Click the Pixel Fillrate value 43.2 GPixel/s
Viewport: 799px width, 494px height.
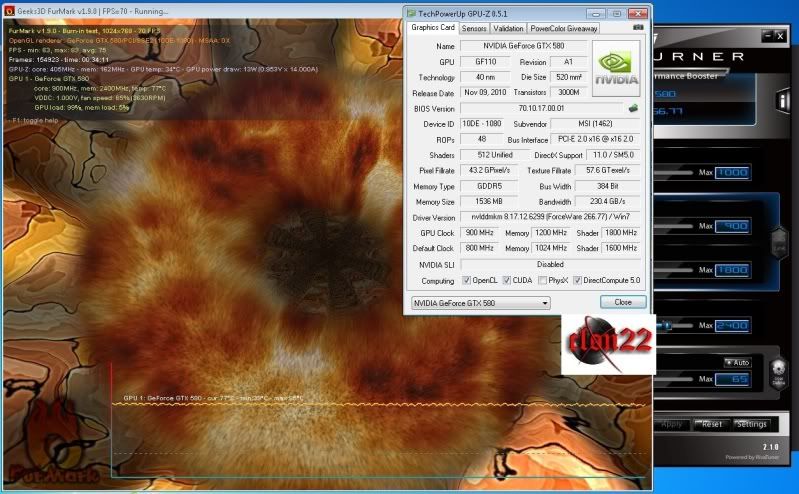(x=489, y=170)
